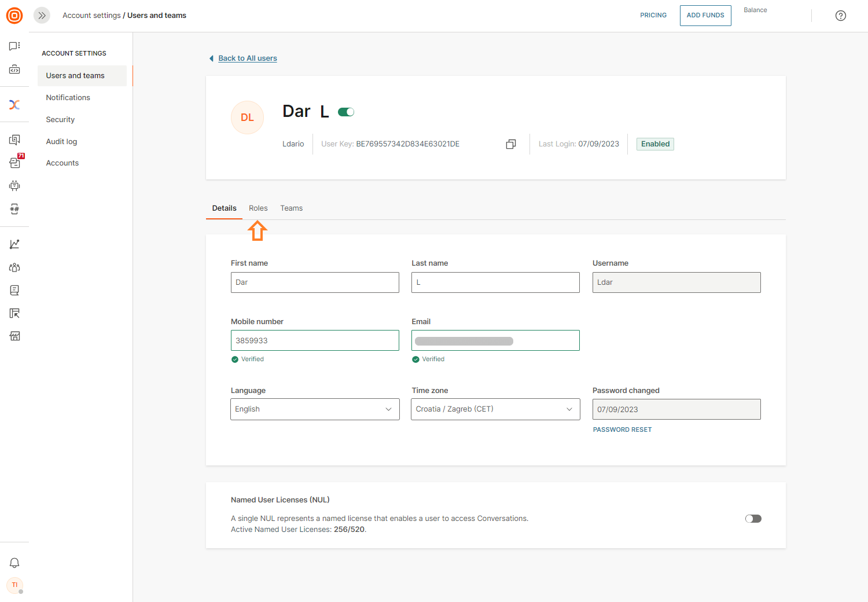Click the Ldario username text
Viewport: 868px width, 602px height.
click(x=293, y=144)
